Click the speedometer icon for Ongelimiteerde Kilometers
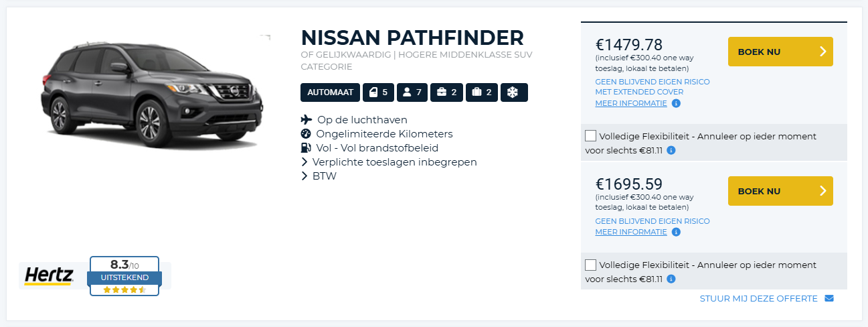Image resolution: width=868 pixels, height=327 pixels. click(x=306, y=134)
